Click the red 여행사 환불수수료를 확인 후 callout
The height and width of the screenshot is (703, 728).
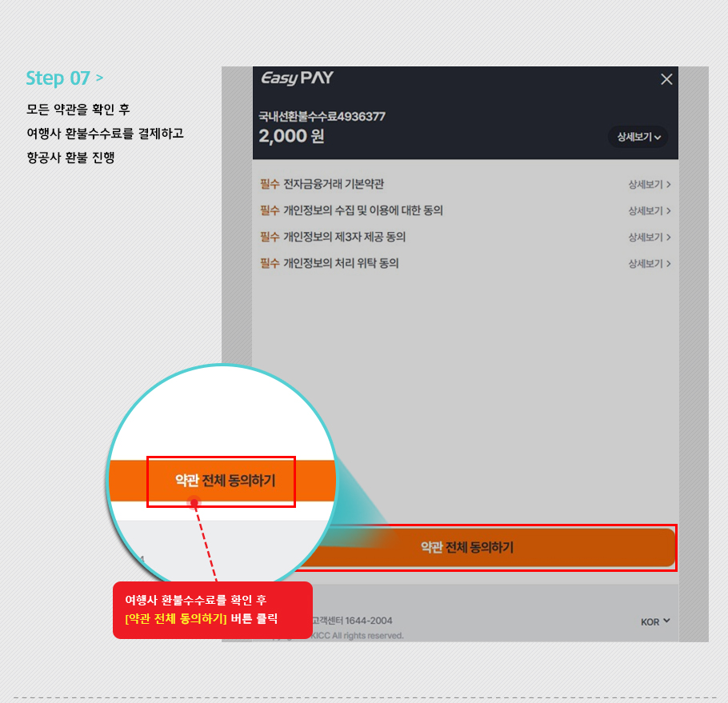(213, 609)
